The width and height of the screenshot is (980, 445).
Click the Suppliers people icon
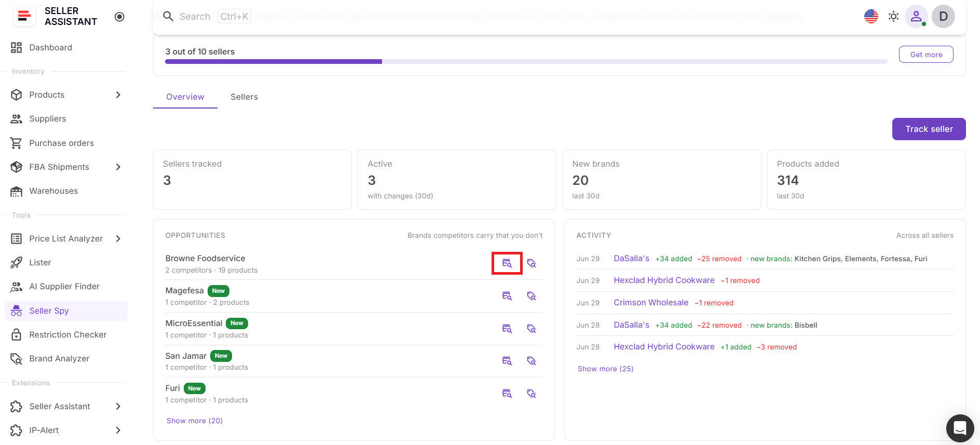(x=17, y=119)
